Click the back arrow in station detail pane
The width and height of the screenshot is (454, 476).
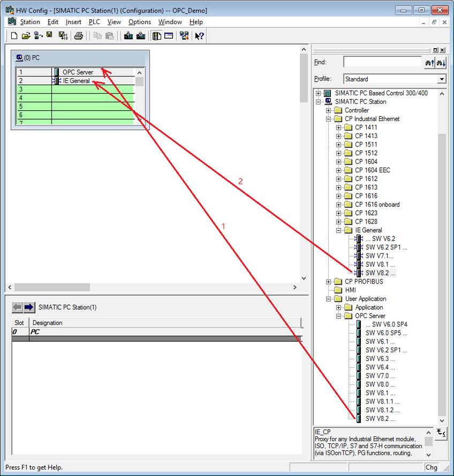17,307
